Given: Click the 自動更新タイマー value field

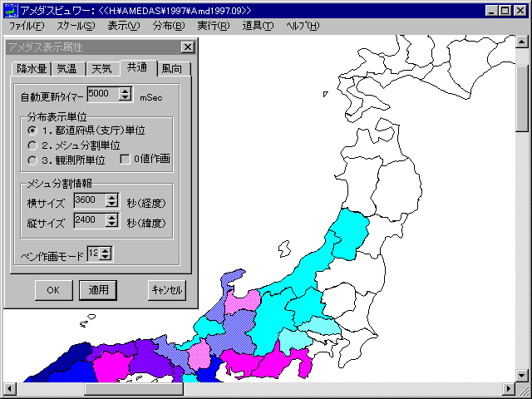Looking at the screenshot, I should tap(103, 94).
